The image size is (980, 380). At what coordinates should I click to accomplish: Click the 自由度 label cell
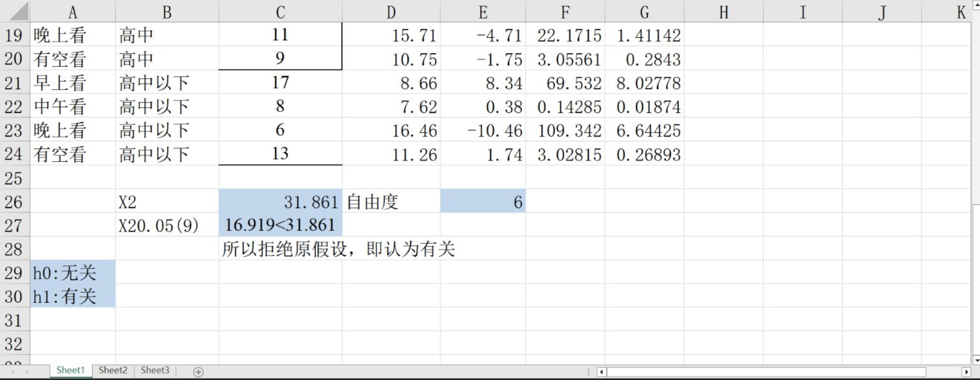(x=391, y=201)
